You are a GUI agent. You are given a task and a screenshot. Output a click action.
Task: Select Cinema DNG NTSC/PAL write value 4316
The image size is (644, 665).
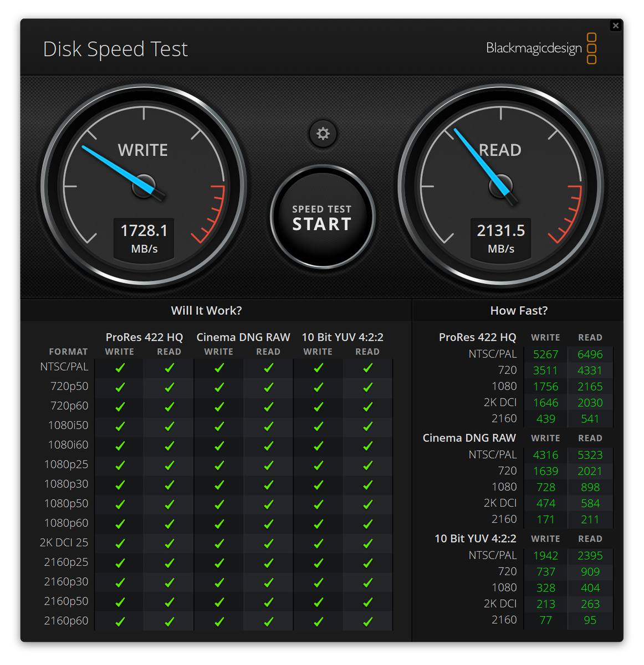545,454
